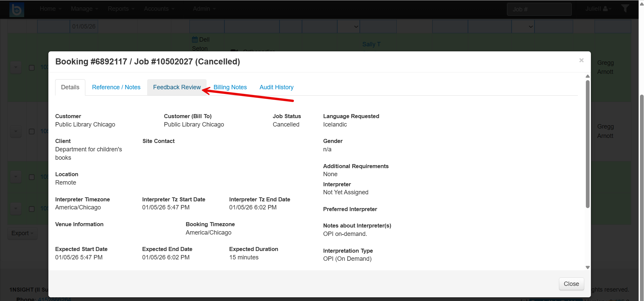This screenshot has width=644, height=301.
Task: Click the modal scrollbar up arrow
Action: point(588,76)
